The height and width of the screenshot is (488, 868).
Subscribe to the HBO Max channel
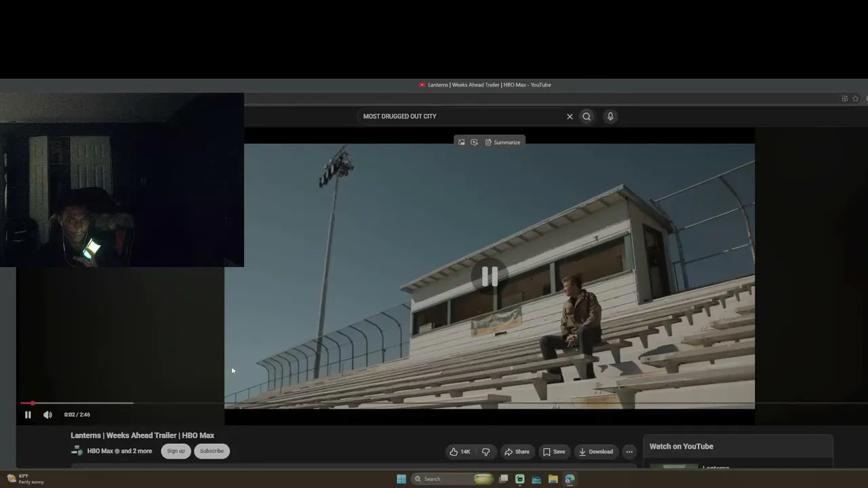point(212,451)
